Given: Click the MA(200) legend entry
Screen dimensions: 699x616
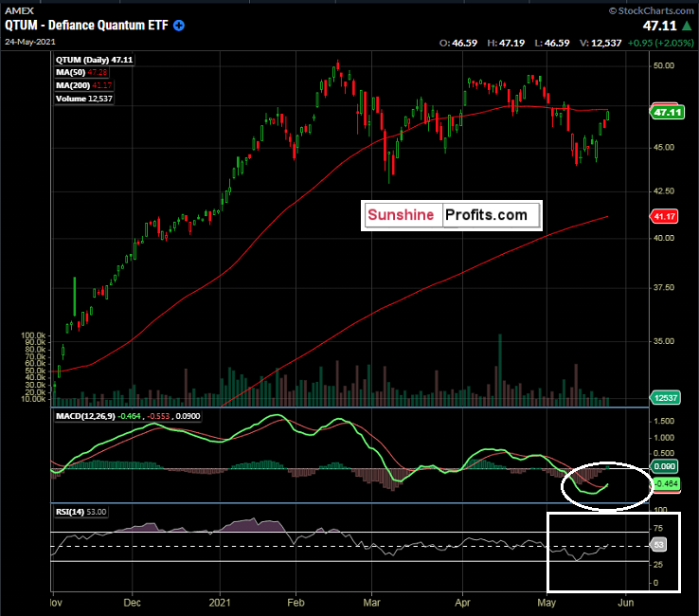Looking at the screenshot, I should click(x=83, y=85).
